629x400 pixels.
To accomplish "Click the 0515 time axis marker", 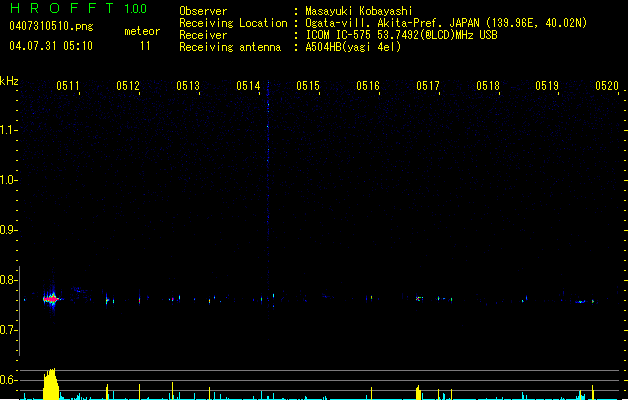I will pos(308,86).
